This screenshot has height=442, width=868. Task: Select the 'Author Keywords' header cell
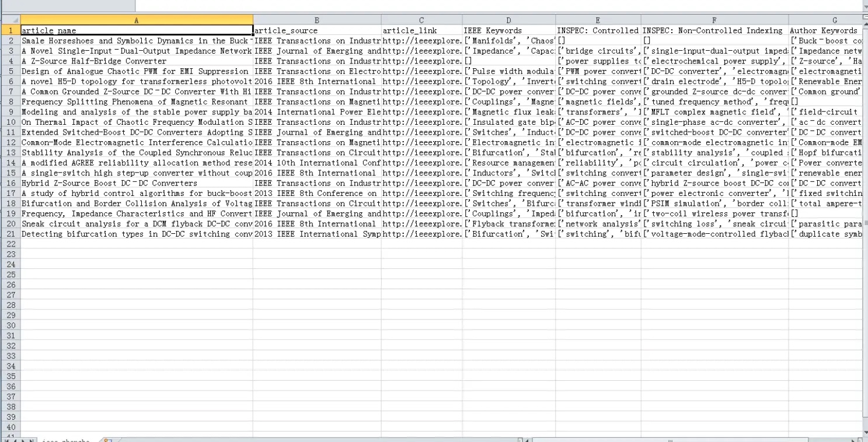[826, 30]
